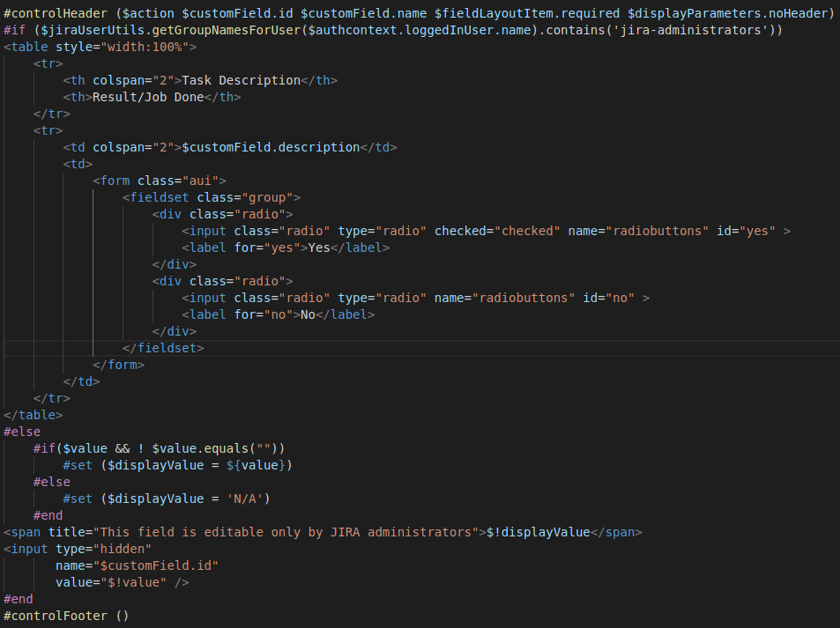Viewport: 840px width, 628px height.
Task: Click the #controlFooter () macro line
Action: click(x=66, y=616)
